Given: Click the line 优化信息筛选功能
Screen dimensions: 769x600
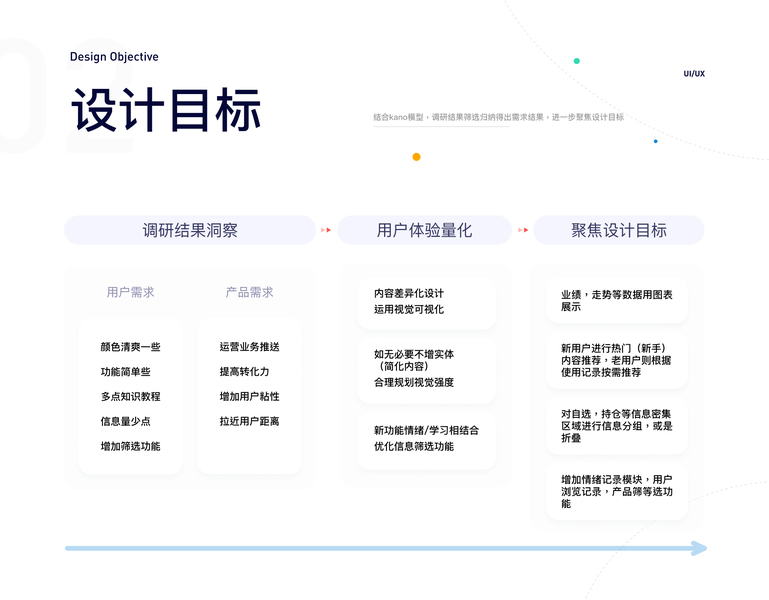Looking at the screenshot, I should [414, 446].
